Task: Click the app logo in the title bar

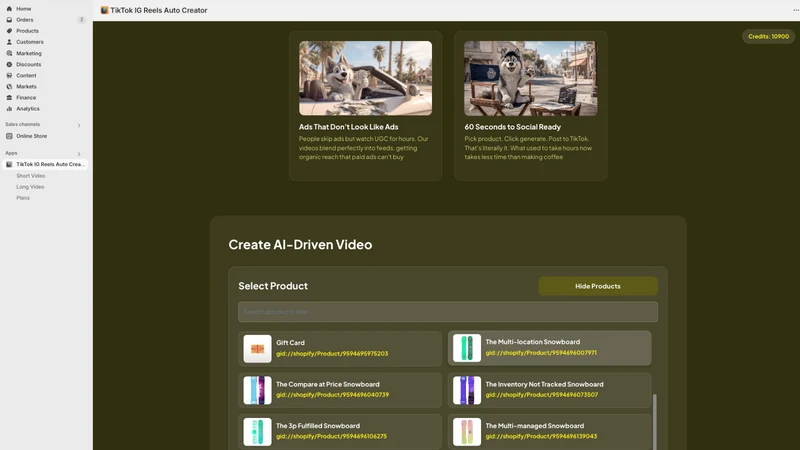Action: point(105,10)
